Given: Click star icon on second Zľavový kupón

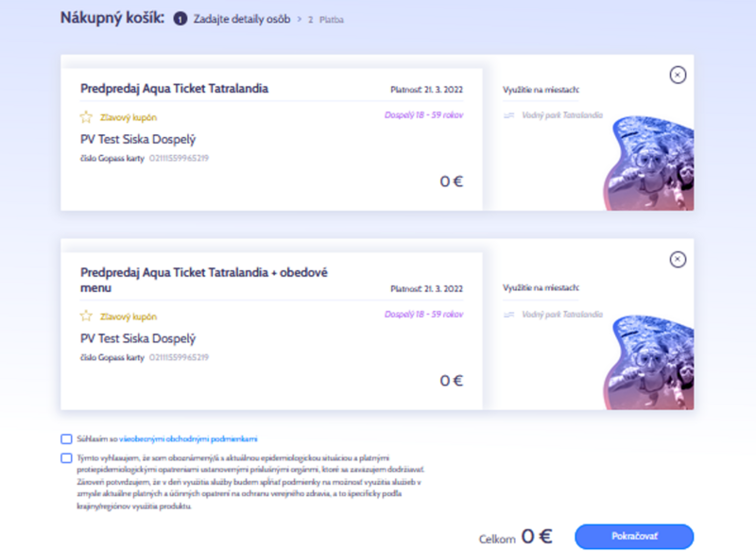Looking at the screenshot, I should pyautogui.click(x=86, y=317).
